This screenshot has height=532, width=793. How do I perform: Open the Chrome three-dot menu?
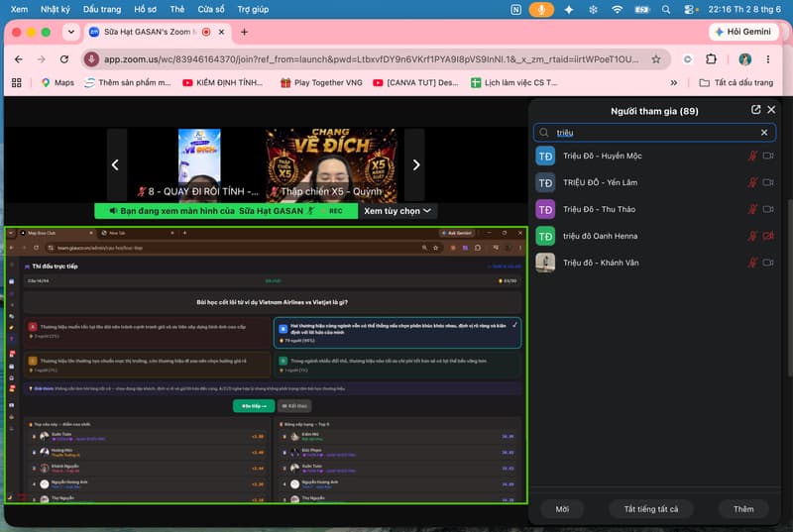767,59
